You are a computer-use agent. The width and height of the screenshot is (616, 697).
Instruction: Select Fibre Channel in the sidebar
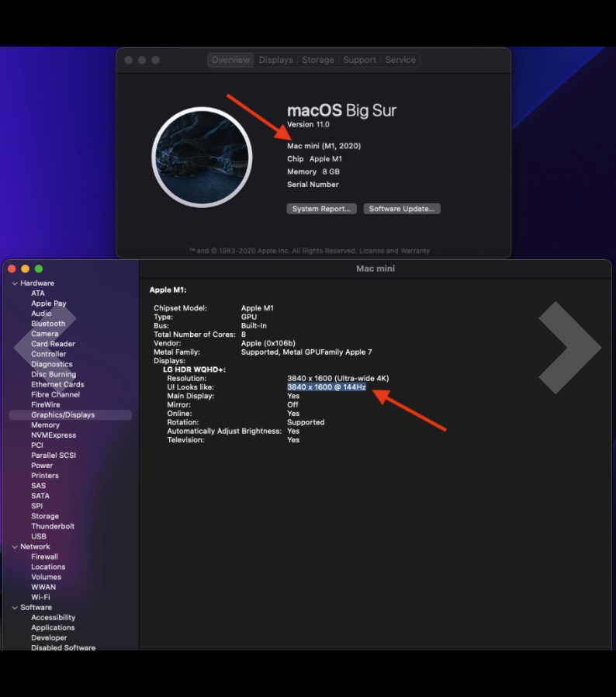pos(55,395)
